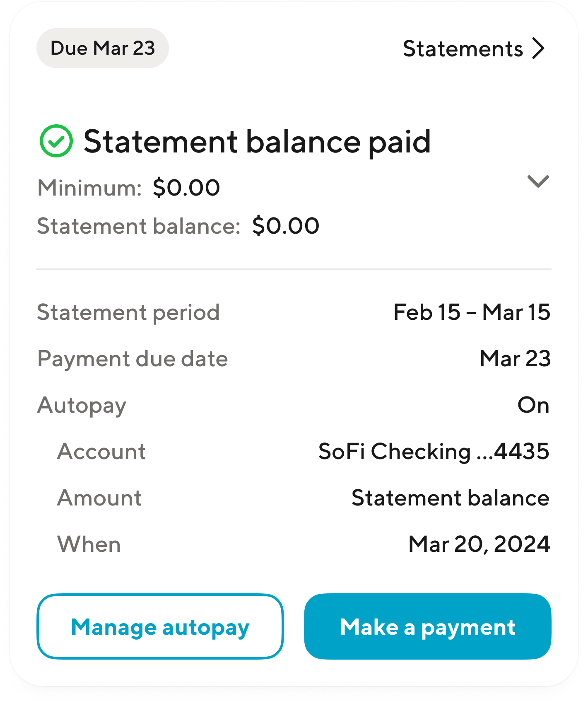Expand the statement balance details chevron
Screen dimensions: 588x706
(538, 181)
